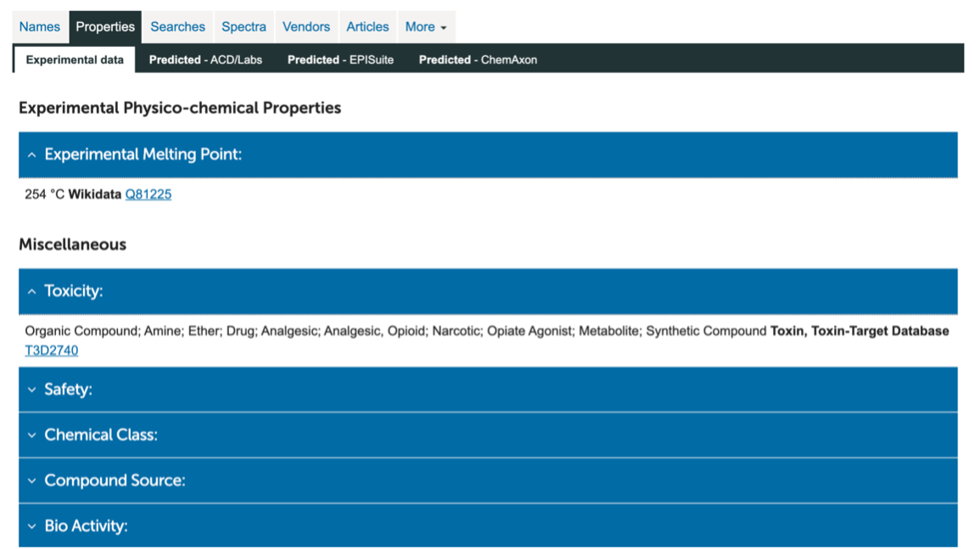Expand the Chemical Class section
The height and width of the screenshot is (549, 980).
point(488,435)
